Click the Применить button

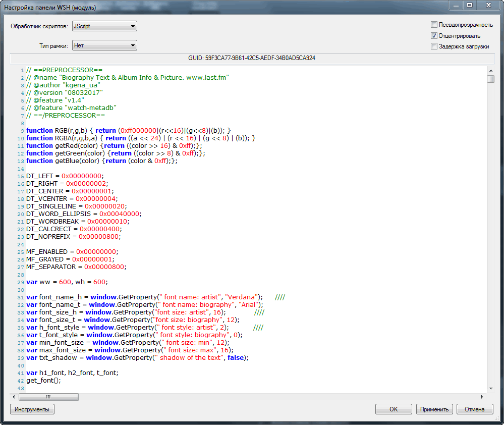click(434, 409)
